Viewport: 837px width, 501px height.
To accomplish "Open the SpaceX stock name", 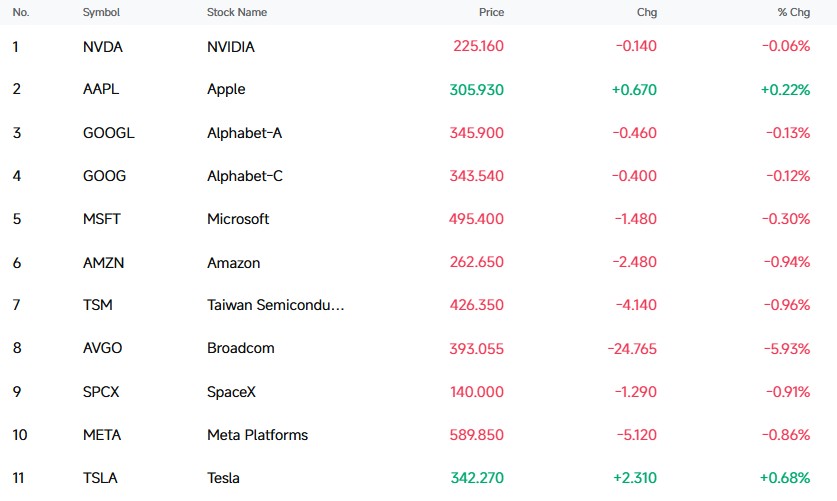I will [231, 392].
